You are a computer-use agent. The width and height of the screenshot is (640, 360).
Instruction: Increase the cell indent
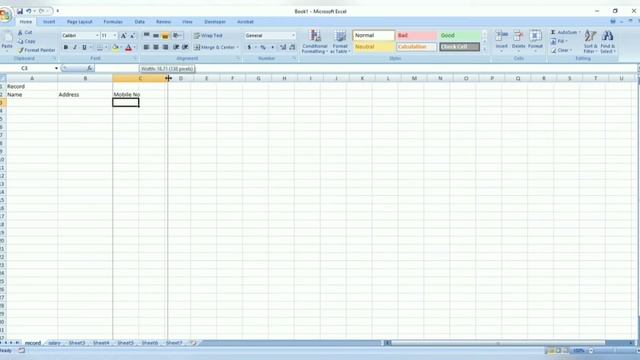185,47
